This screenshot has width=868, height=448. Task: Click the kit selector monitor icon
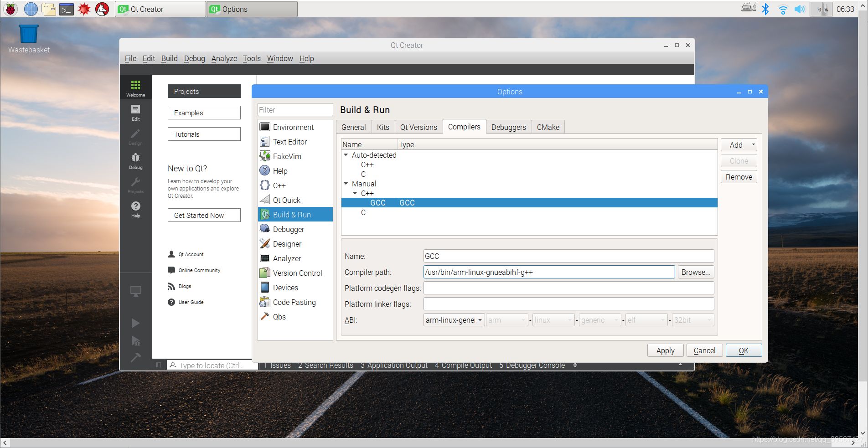tap(135, 291)
